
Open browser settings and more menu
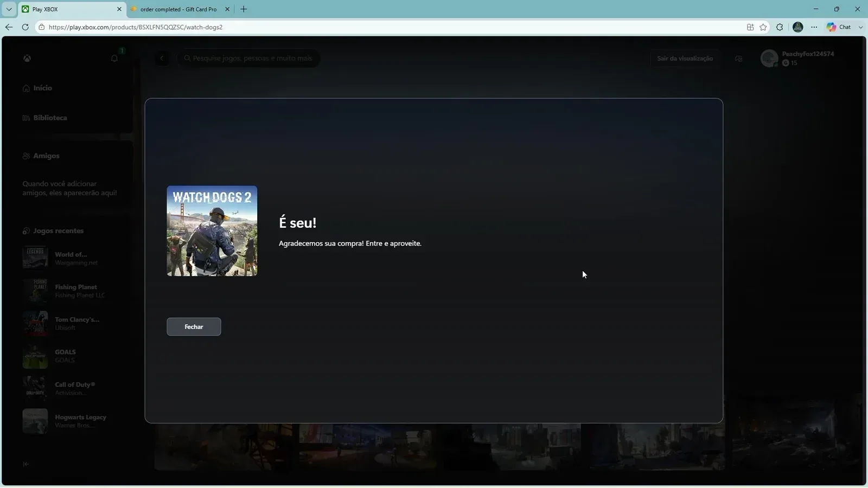click(814, 27)
